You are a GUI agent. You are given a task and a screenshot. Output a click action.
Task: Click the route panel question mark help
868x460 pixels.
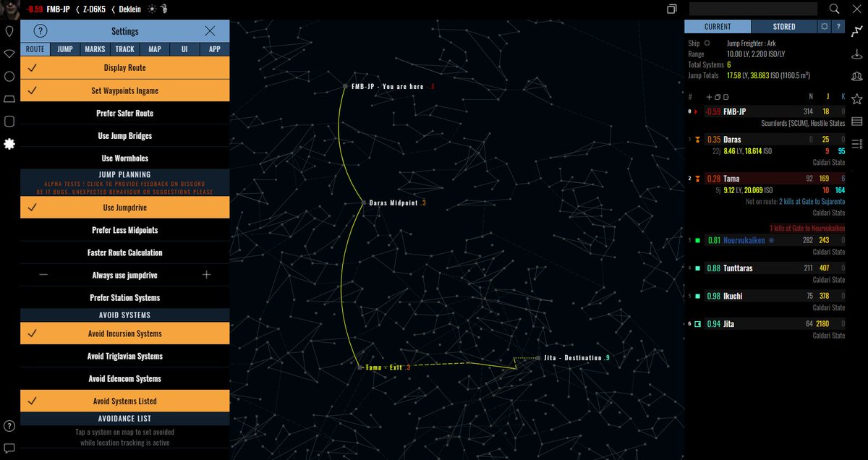coord(838,27)
